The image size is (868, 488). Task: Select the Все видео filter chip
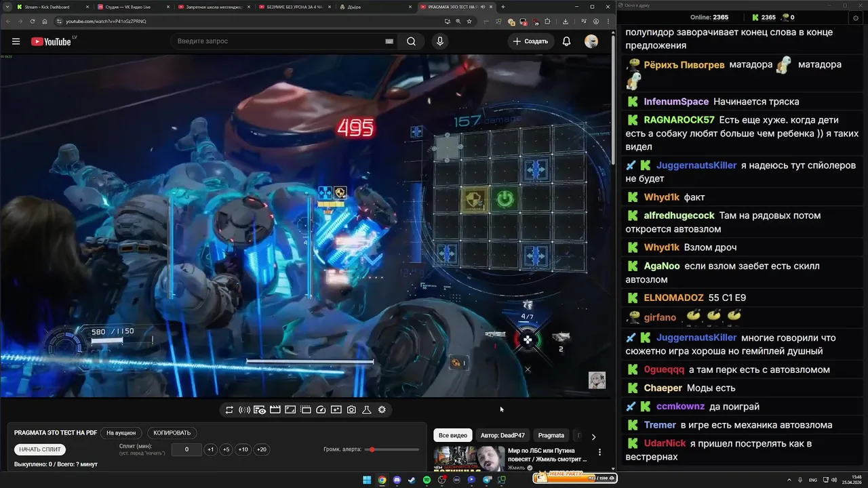pyautogui.click(x=453, y=435)
